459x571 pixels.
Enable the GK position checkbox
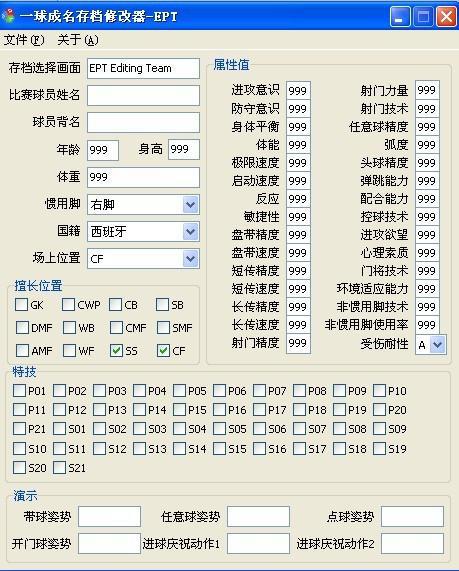point(21,304)
